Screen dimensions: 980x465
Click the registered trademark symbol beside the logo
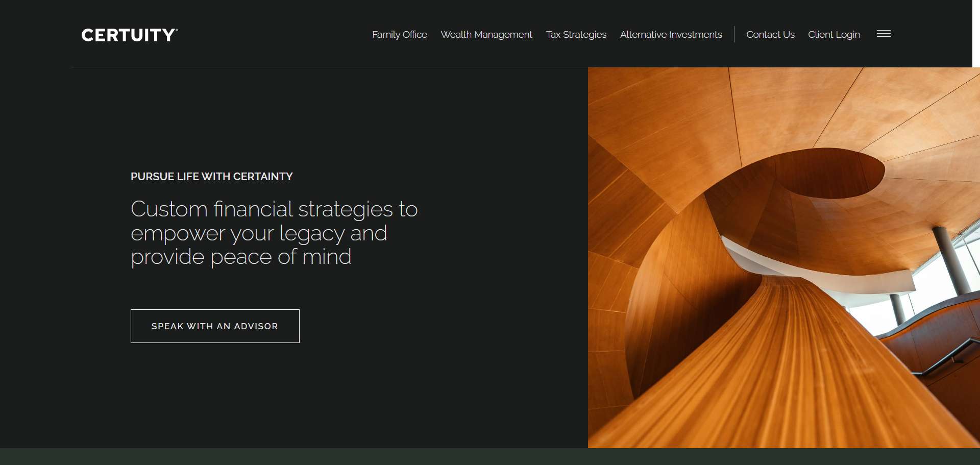coord(177,30)
